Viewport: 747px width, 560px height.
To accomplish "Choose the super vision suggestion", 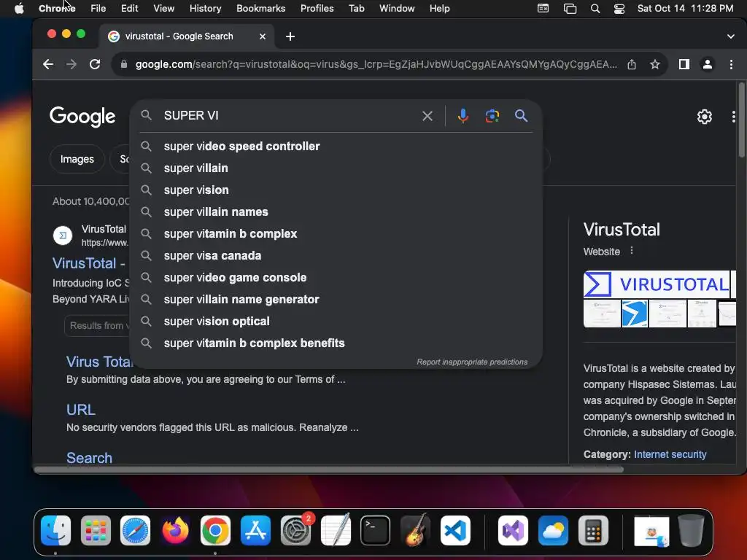I will point(336,190).
